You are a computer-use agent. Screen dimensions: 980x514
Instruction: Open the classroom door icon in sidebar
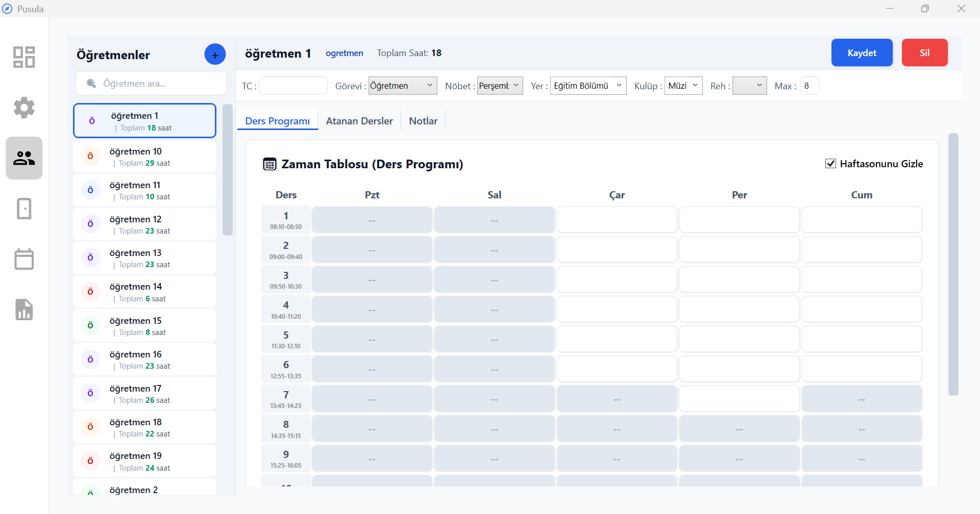pos(24,209)
